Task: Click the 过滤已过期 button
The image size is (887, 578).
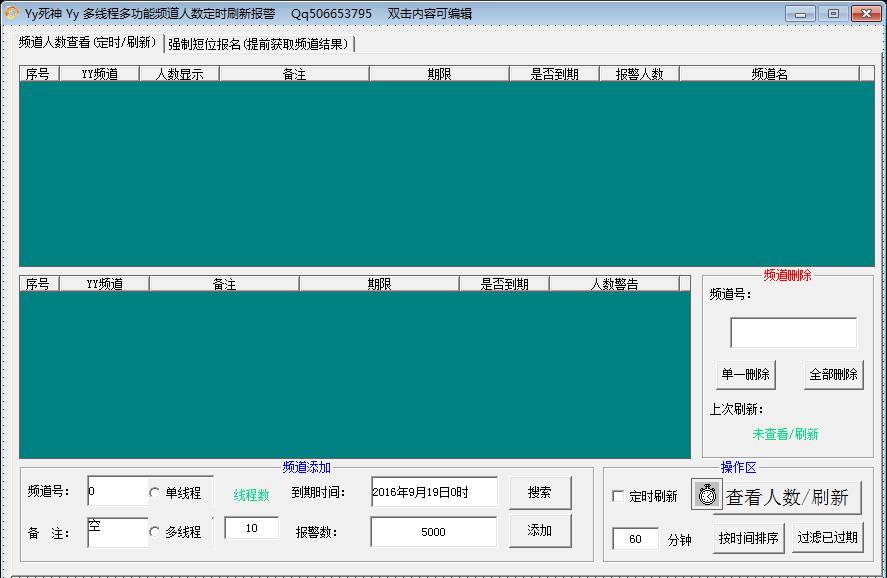Action: (827, 537)
